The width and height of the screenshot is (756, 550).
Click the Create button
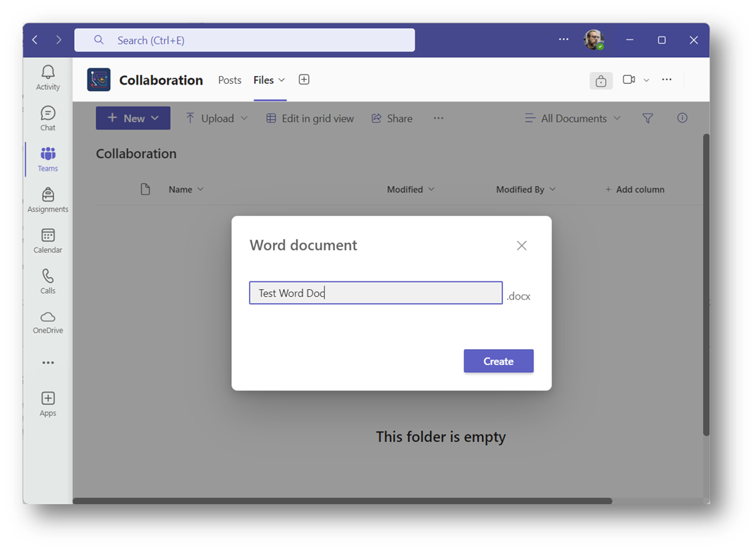(499, 361)
